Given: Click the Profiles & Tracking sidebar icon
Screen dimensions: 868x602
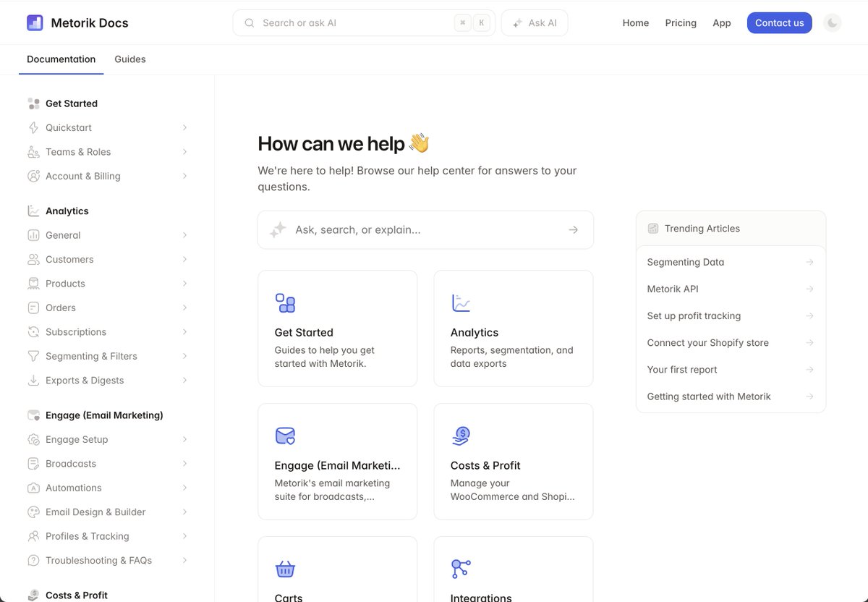Looking at the screenshot, I should pyautogui.click(x=33, y=536).
